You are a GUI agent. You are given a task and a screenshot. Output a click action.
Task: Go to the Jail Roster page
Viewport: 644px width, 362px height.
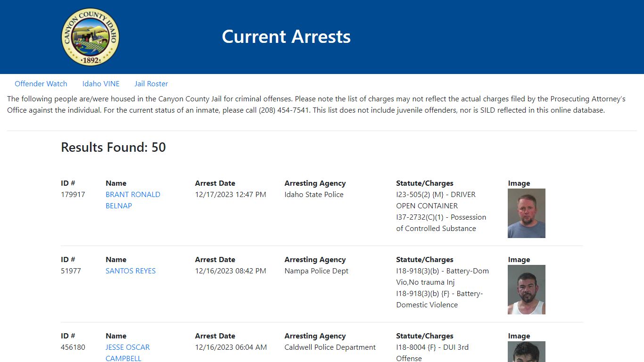click(151, 84)
